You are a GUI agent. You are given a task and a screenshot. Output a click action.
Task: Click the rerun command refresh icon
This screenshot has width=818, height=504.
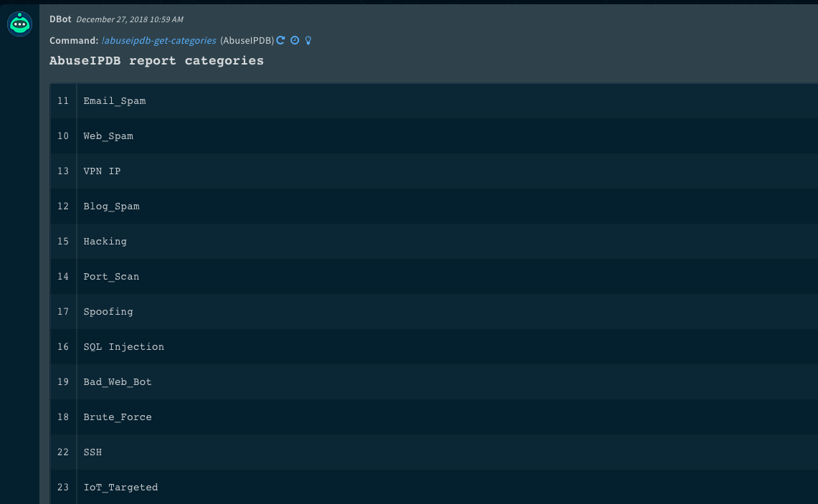(281, 41)
